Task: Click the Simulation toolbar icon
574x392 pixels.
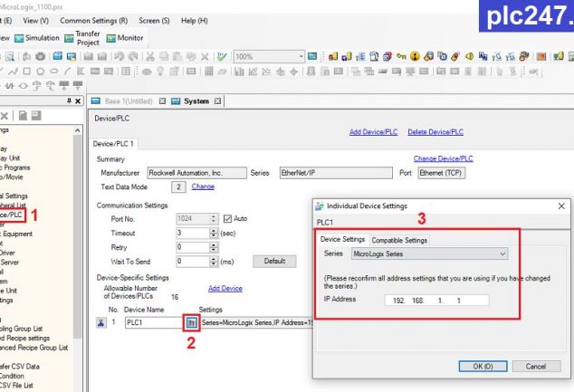Action: coord(19,38)
